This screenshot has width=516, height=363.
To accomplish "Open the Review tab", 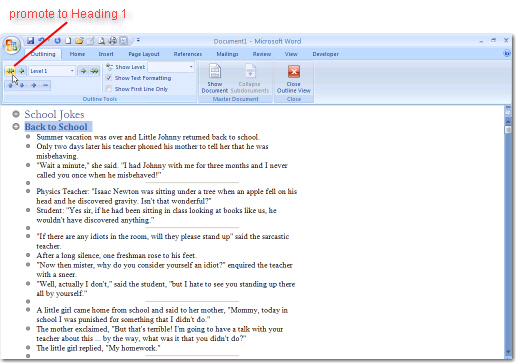I will click(x=262, y=54).
